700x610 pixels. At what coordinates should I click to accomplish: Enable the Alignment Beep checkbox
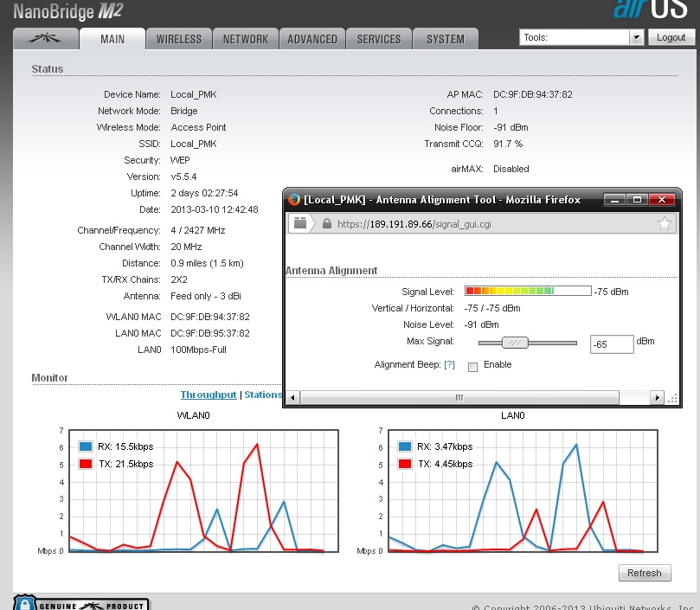(x=472, y=367)
